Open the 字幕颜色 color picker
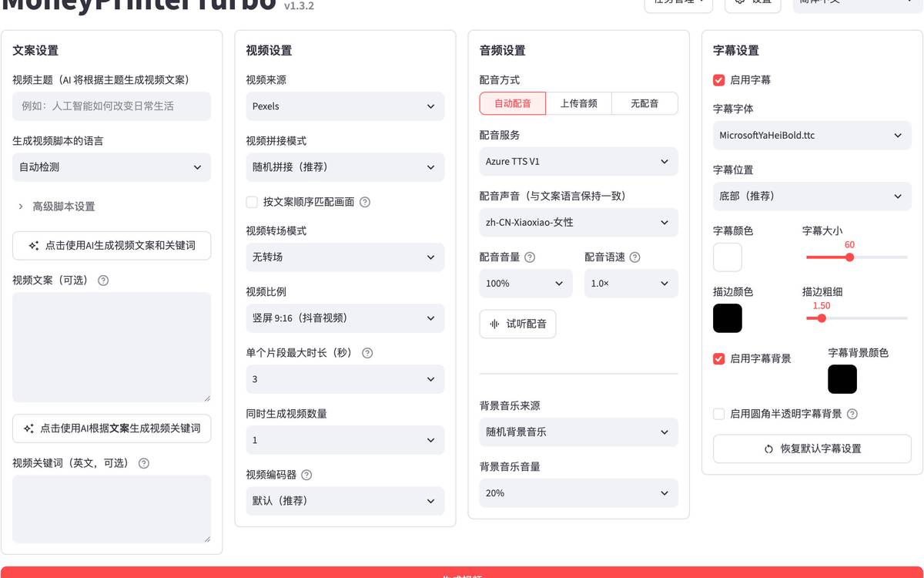This screenshot has width=924, height=578. point(728,257)
